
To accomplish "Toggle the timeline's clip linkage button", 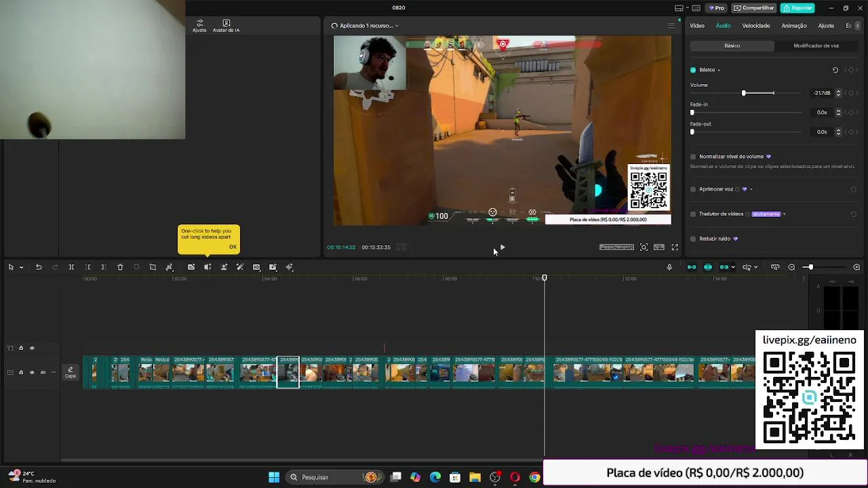I will point(724,267).
